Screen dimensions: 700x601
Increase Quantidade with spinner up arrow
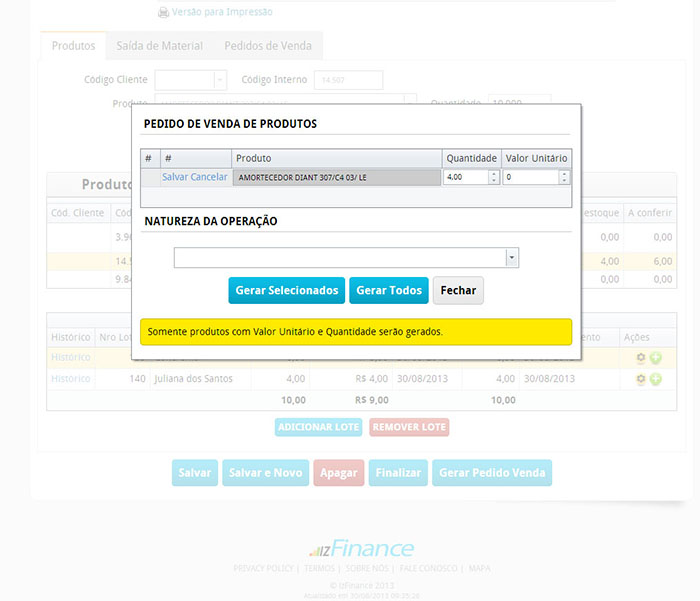click(x=493, y=173)
